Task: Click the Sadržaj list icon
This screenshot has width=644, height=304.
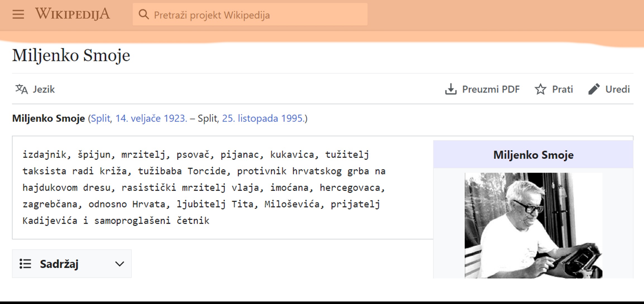Action: (x=25, y=264)
